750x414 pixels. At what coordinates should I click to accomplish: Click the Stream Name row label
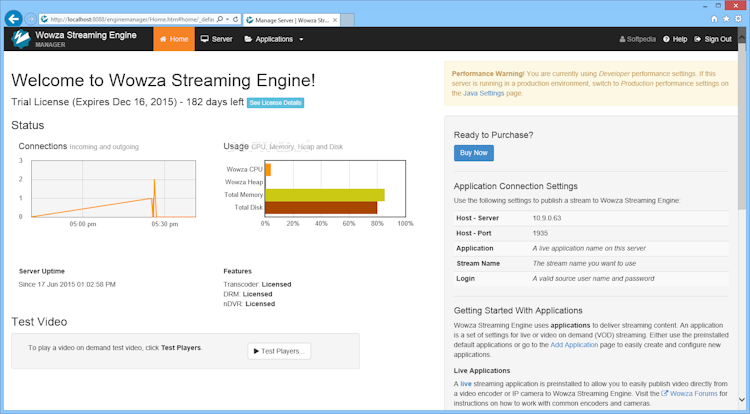click(478, 263)
